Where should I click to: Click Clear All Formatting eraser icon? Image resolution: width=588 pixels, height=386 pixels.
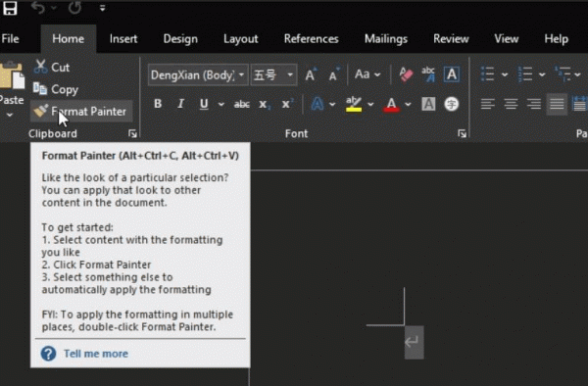(x=406, y=74)
